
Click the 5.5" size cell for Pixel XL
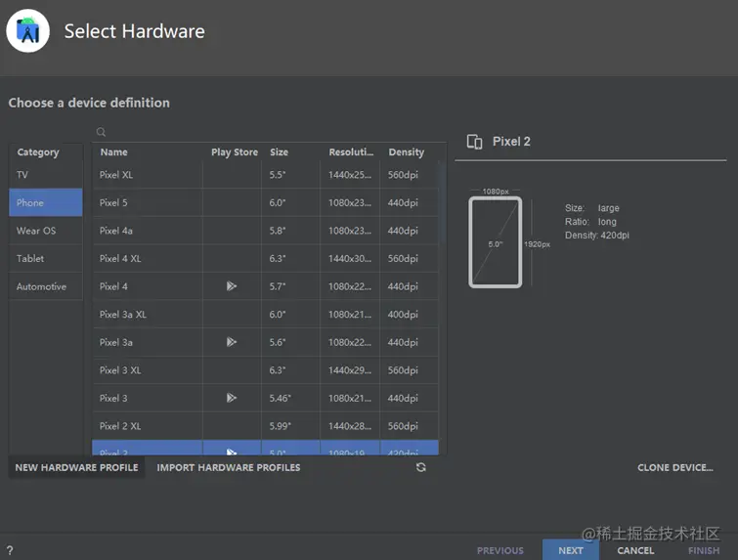tap(291, 175)
